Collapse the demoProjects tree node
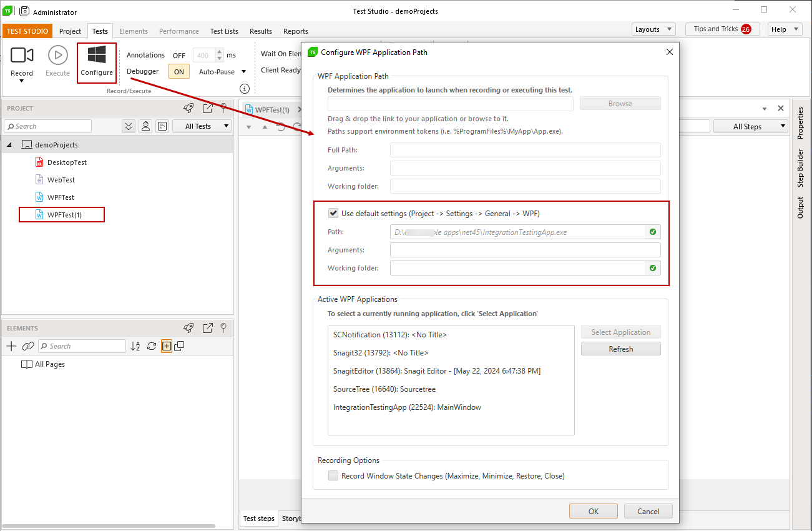812x531 pixels. click(x=10, y=145)
